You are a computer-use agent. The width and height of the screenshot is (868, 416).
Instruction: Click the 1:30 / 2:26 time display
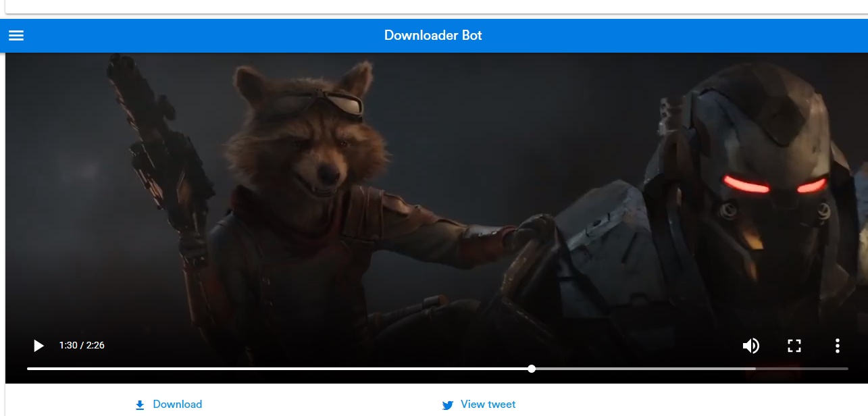tap(82, 345)
